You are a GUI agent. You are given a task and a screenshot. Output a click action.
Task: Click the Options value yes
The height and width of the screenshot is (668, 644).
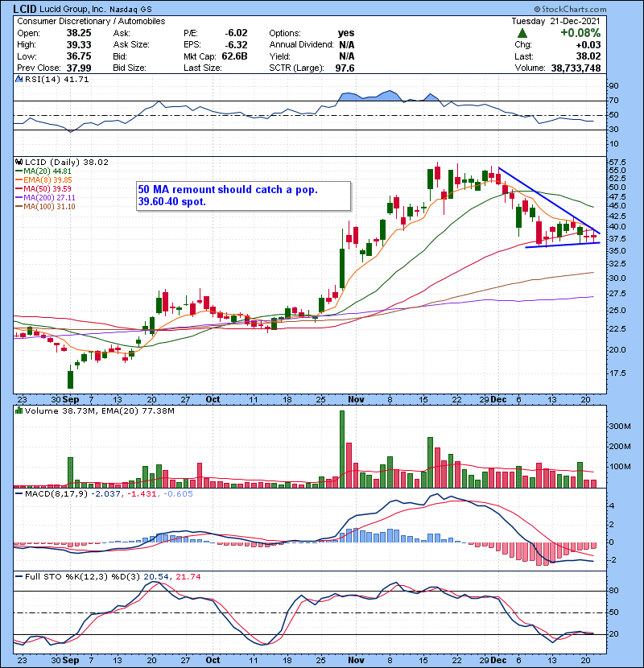coord(345,33)
